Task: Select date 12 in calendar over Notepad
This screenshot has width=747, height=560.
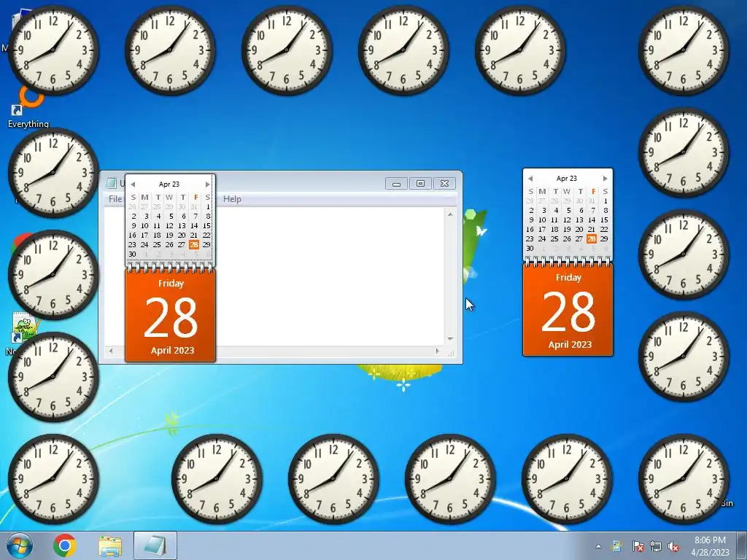Action: click(x=169, y=226)
